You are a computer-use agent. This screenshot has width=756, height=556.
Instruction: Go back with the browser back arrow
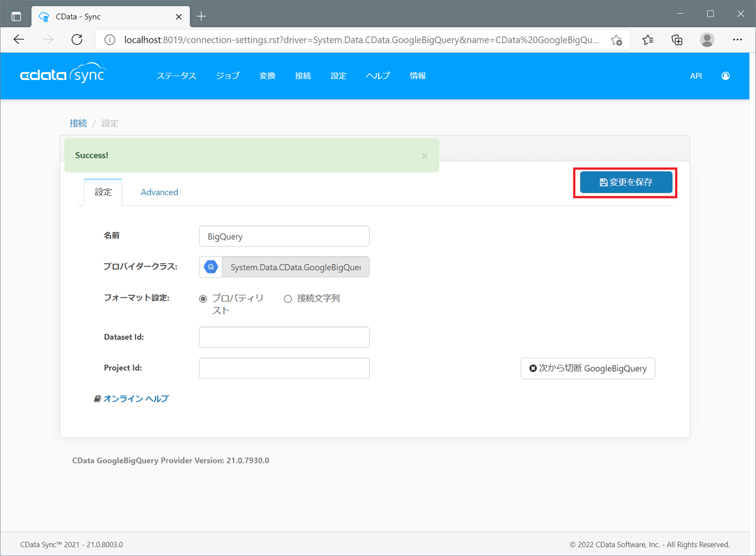coord(19,40)
